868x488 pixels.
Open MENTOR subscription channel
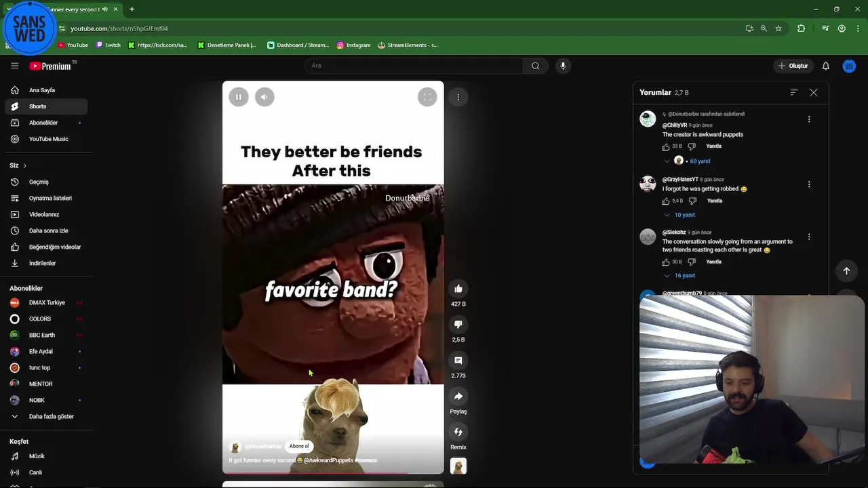click(x=46, y=384)
